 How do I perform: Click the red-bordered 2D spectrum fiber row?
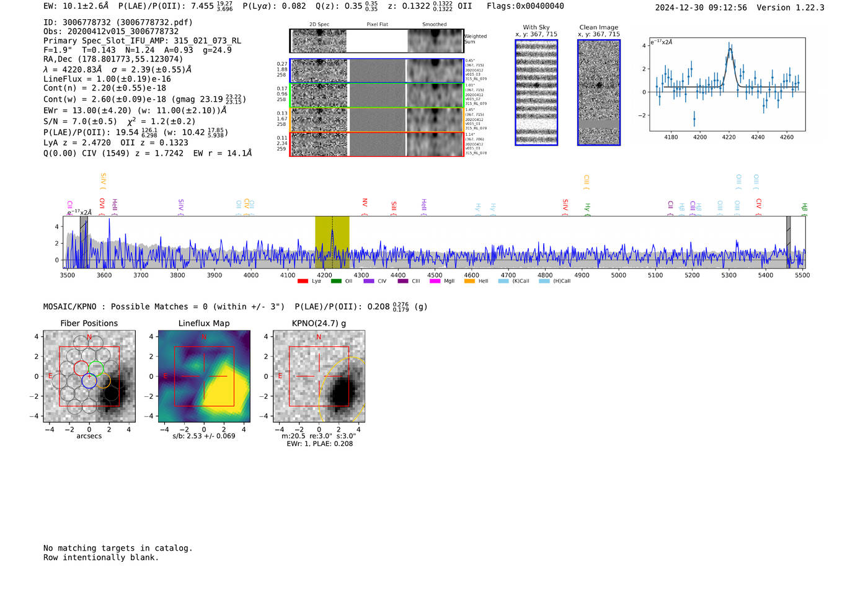point(377,144)
